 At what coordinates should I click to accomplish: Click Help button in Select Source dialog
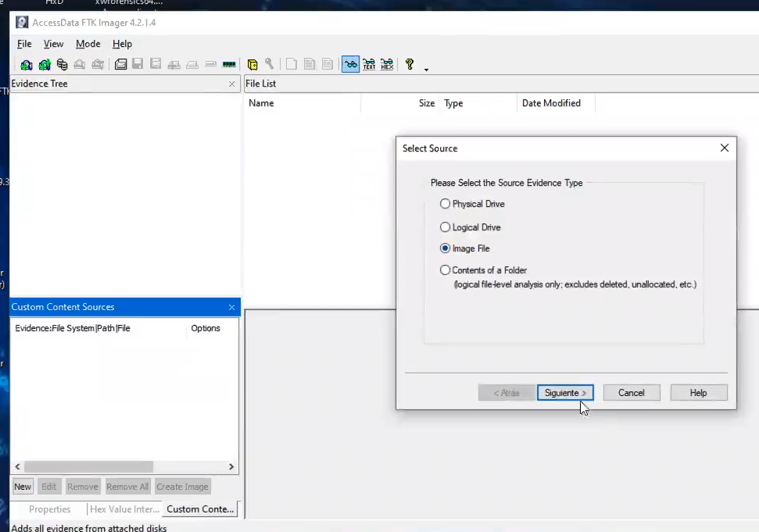[x=699, y=393]
